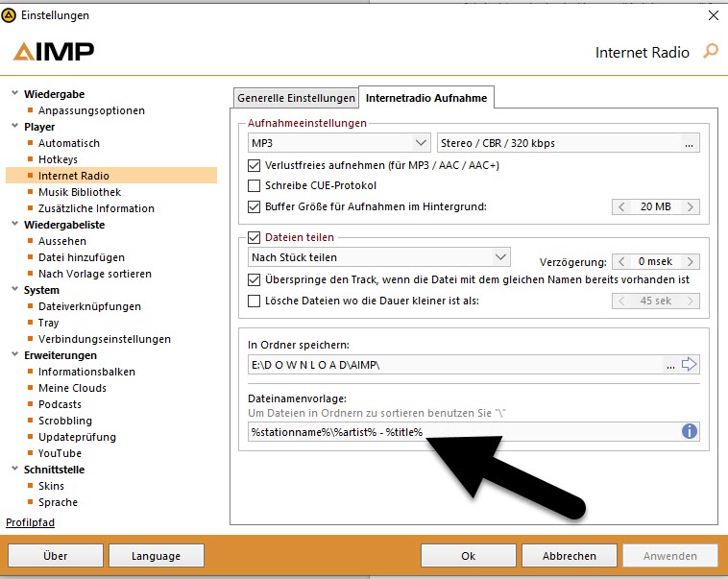Open Updateprüfung settings
Screen dimensions: 728x579
[77, 437]
